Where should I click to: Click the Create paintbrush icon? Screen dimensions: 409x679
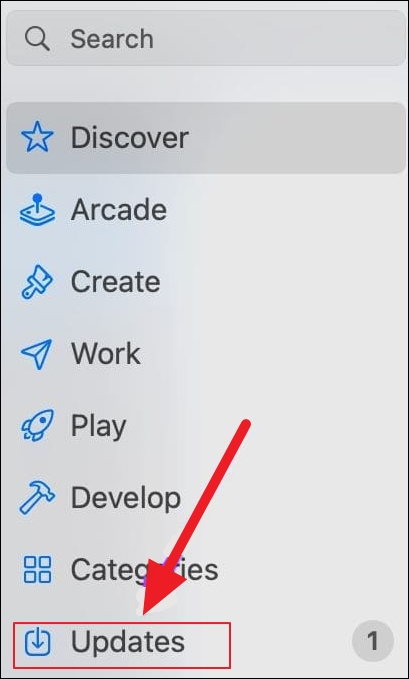tap(37, 282)
